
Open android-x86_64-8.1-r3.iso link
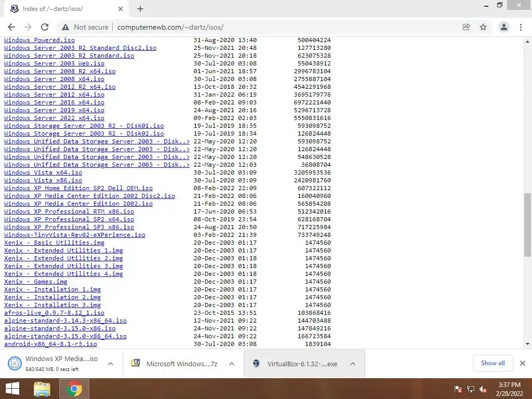tap(50, 344)
